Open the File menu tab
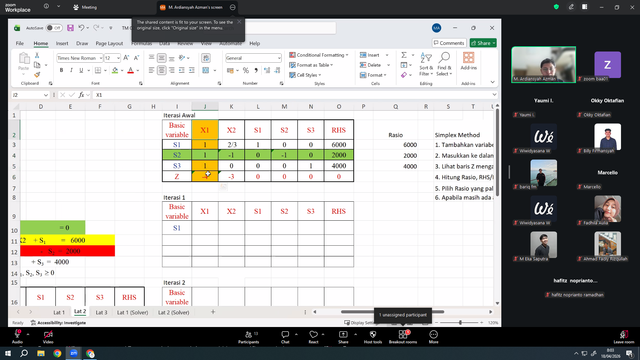Viewport: 640px width, 360px height. click(20, 43)
